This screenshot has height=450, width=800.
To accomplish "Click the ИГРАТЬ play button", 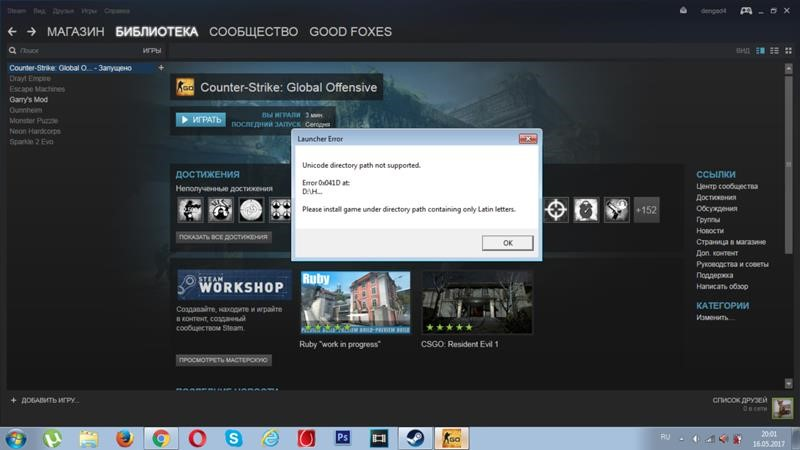I will (201, 119).
